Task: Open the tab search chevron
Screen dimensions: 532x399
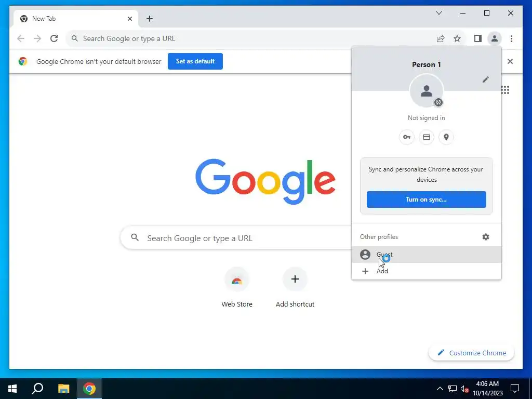Action: click(439, 13)
